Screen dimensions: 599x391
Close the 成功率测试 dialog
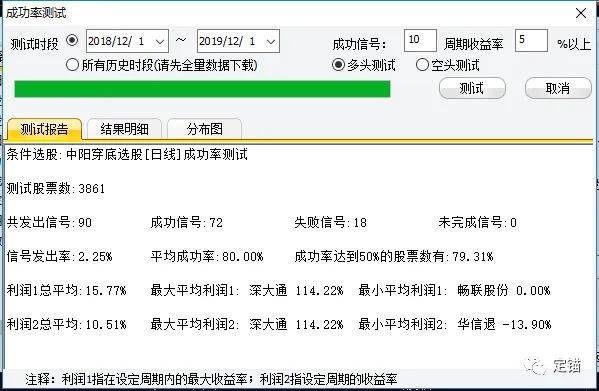[x=581, y=13]
